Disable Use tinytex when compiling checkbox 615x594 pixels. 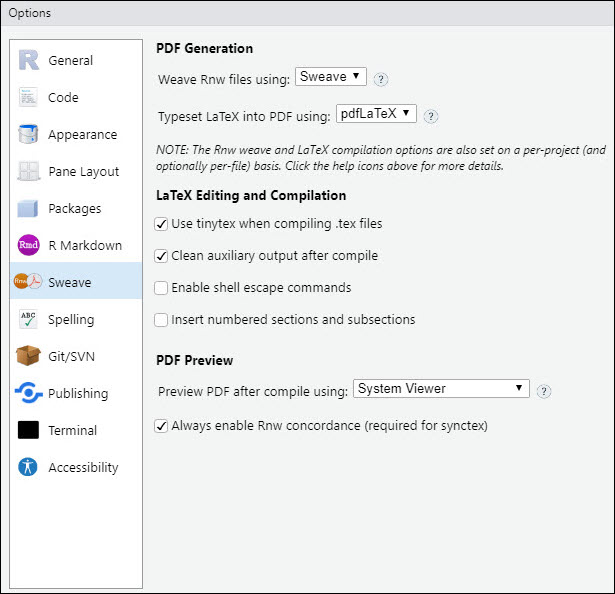pyautogui.click(x=162, y=224)
